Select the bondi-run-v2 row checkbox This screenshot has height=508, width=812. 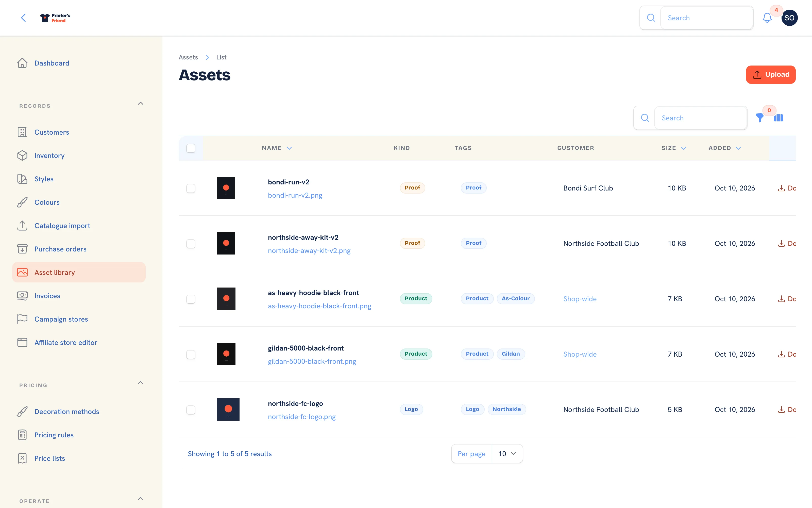[x=191, y=188]
